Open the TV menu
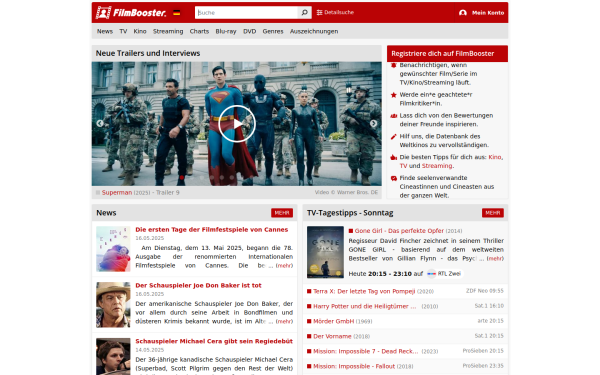600x375 pixels. [x=123, y=31]
